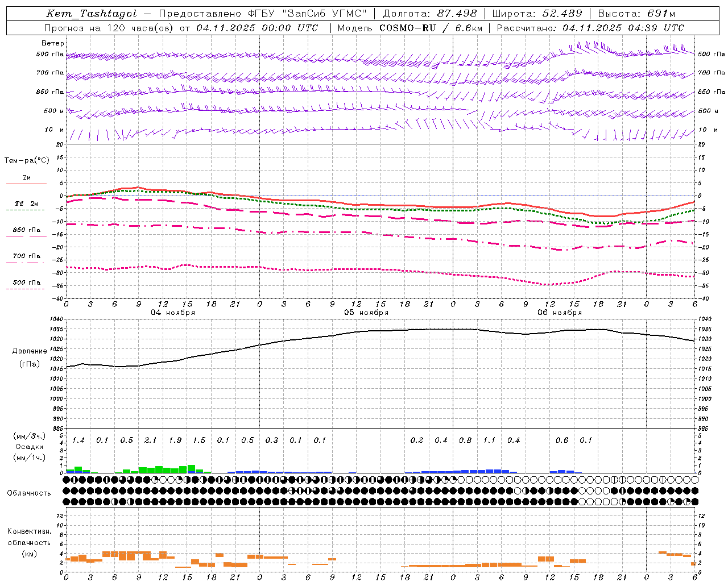The image size is (728, 582).
Task: Click the 1.9 precipitation value
Action: pyautogui.click(x=175, y=440)
